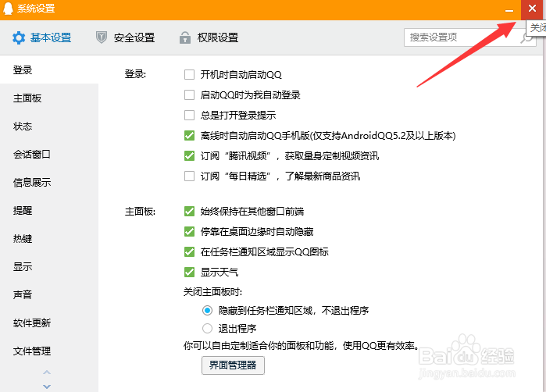Select 热键 in the sidebar
This screenshot has width=546, height=392.
(49, 238)
